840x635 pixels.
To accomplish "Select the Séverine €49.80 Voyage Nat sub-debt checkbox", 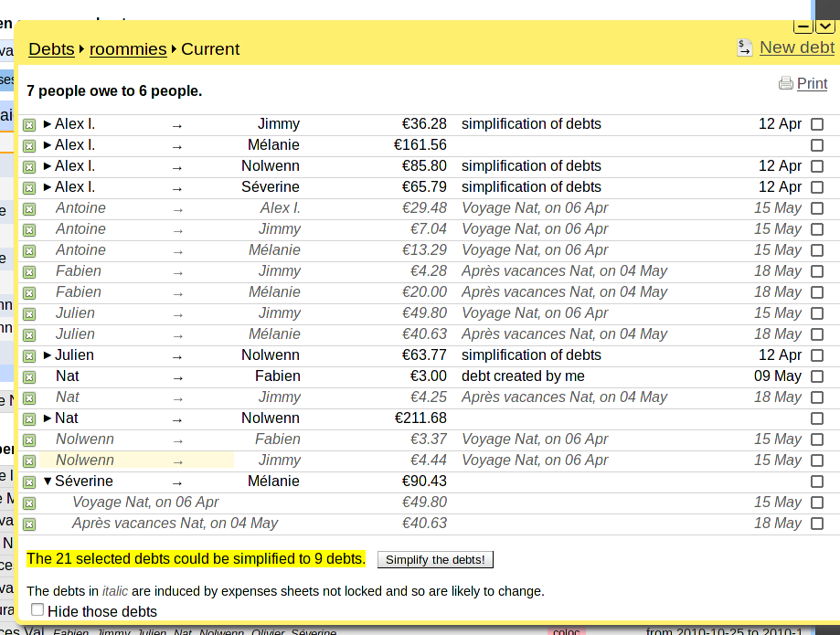I will (x=817, y=503).
